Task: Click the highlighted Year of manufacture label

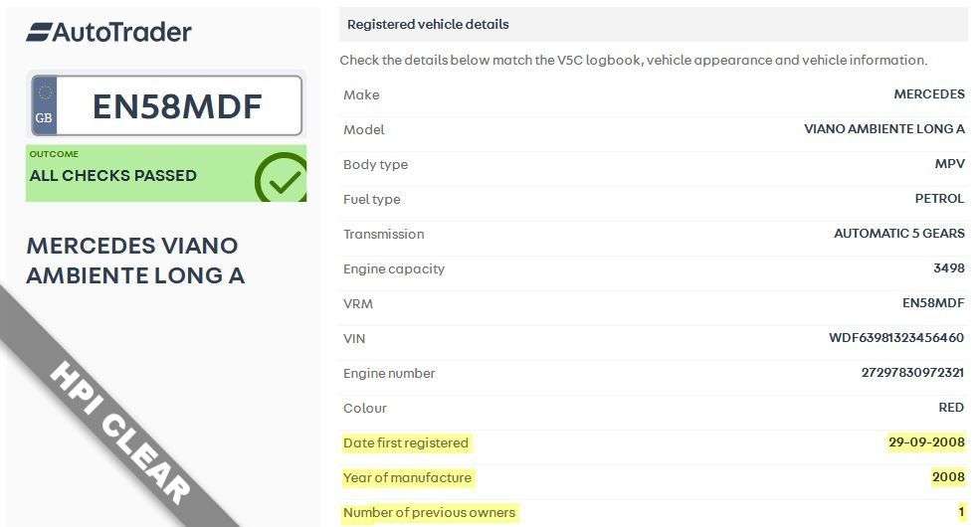Action: click(x=407, y=477)
